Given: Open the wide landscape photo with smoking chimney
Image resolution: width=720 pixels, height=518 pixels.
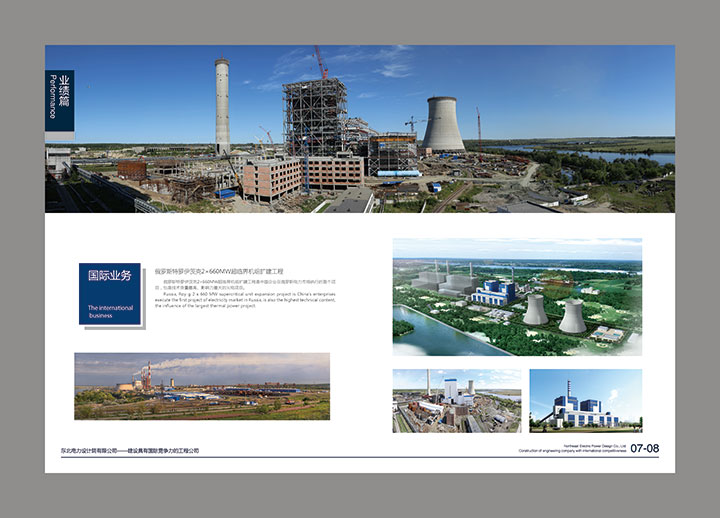Looking at the screenshot, I should [201, 386].
